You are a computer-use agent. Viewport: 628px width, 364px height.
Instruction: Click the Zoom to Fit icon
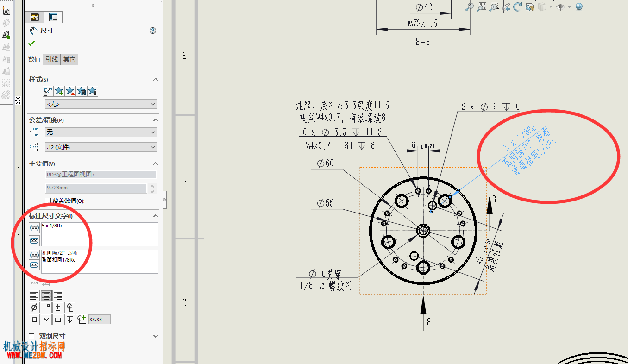point(470,6)
